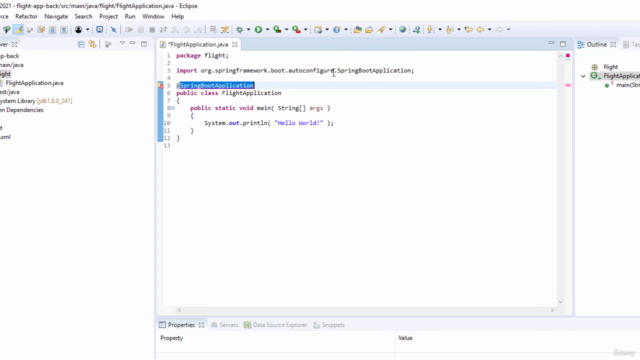Click the Search flashlight toolbar icon
The height and width of the screenshot is (360, 640).
381,29
